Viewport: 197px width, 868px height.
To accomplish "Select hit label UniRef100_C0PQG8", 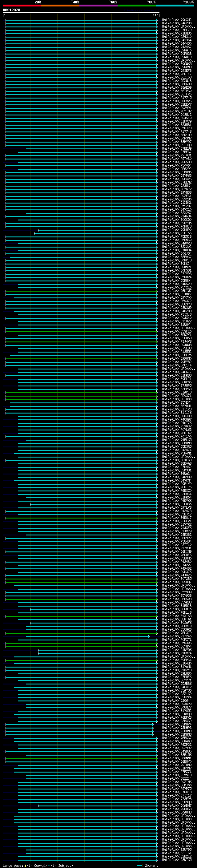I will [x=177, y=54].
